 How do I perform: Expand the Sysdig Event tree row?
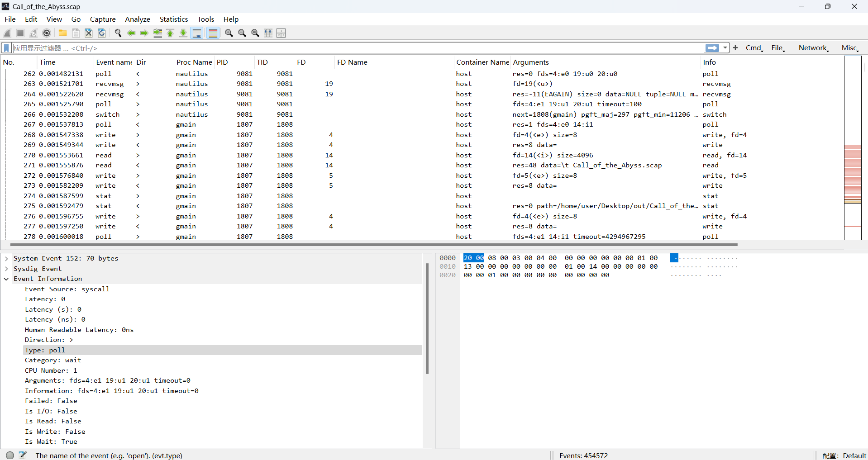tap(6, 269)
